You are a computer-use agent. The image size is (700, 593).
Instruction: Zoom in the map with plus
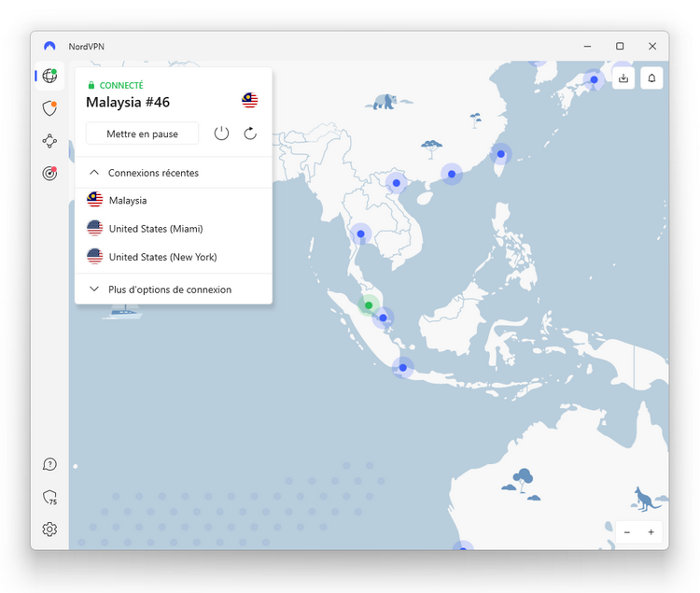tap(651, 532)
